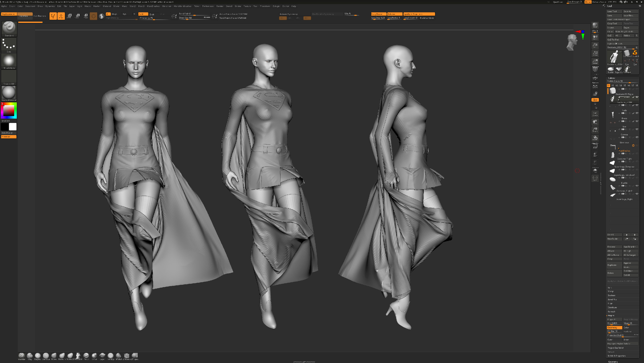Pick a color in the color picker square
The width and height of the screenshot is (644, 363).
pos(9,111)
